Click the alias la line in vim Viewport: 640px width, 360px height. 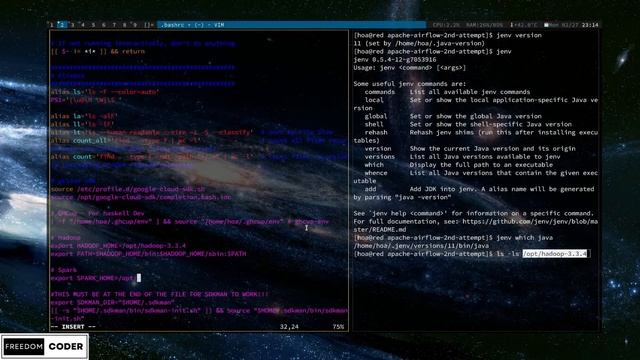[84, 116]
